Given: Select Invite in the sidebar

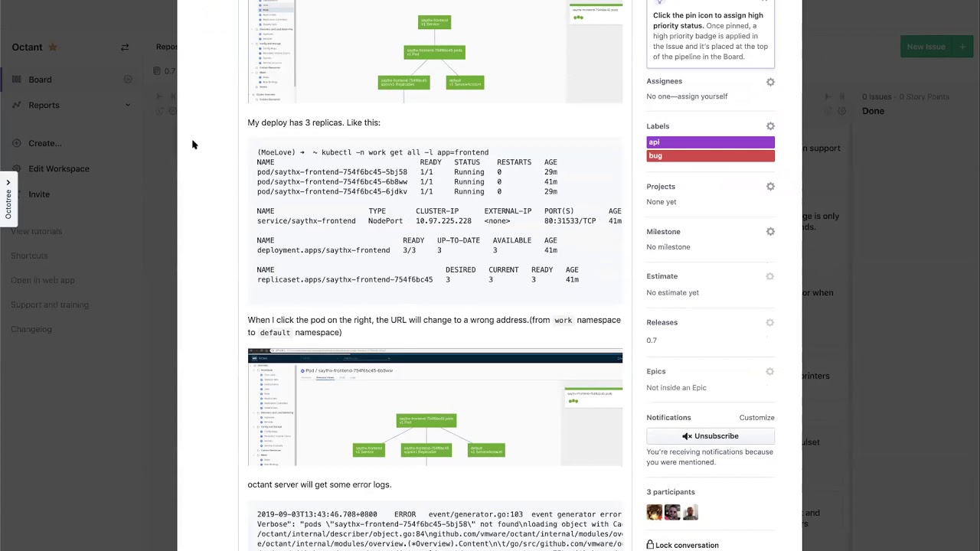Looking at the screenshot, I should [39, 194].
